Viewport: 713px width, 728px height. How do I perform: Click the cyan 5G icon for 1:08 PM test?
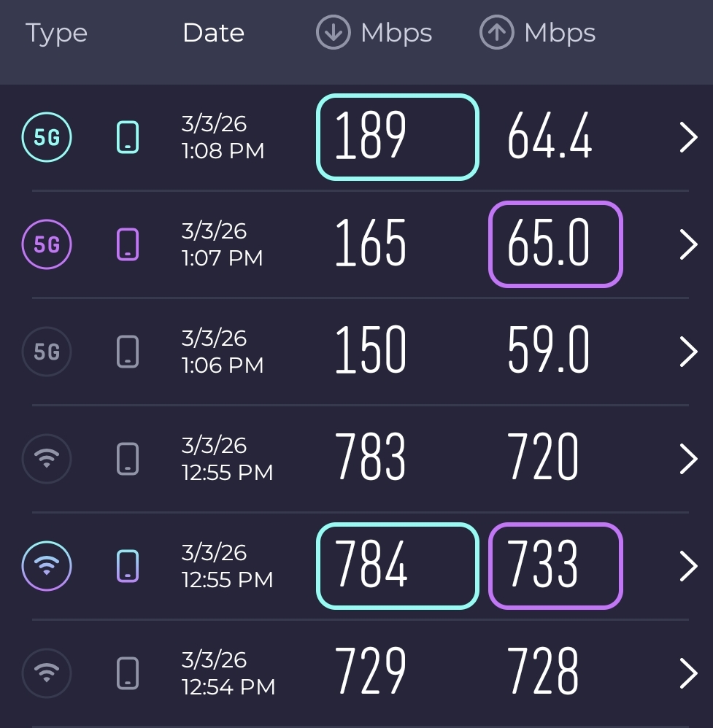click(47, 137)
